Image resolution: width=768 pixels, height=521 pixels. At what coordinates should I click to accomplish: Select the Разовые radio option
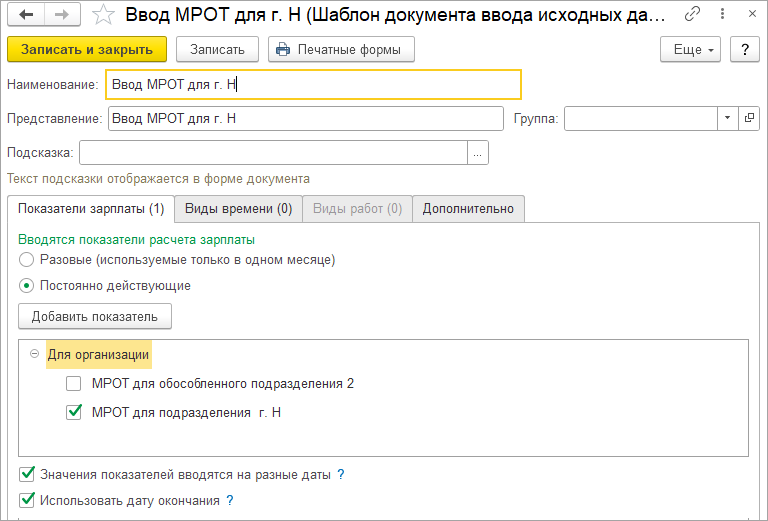point(26,260)
